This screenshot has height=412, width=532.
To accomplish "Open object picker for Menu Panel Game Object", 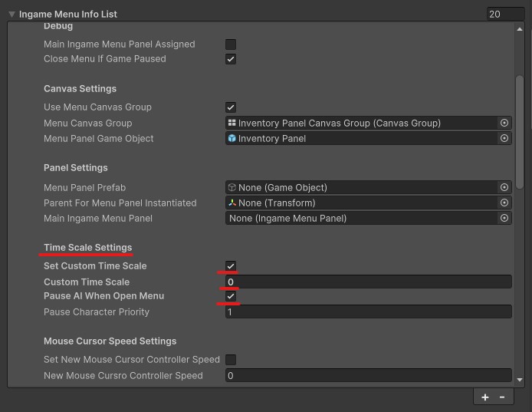I will pyautogui.click(x=504, y=139).
